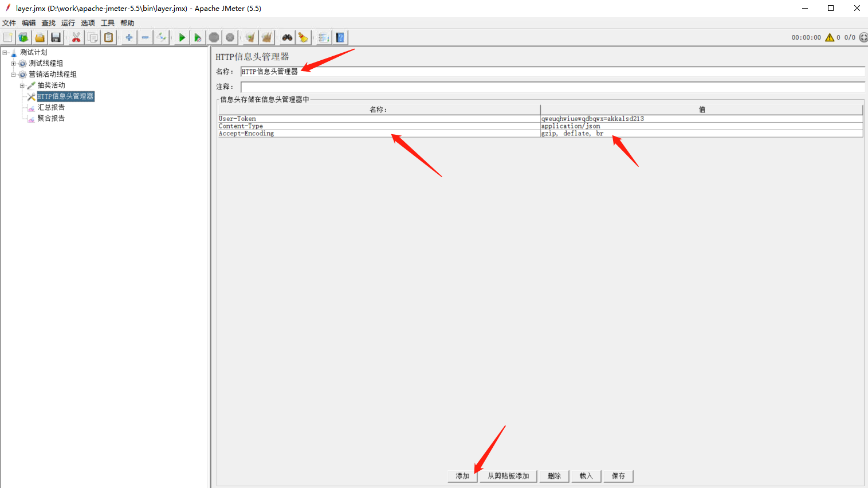
Task: Click the Open file folder icon
Action: click(40, 37)
